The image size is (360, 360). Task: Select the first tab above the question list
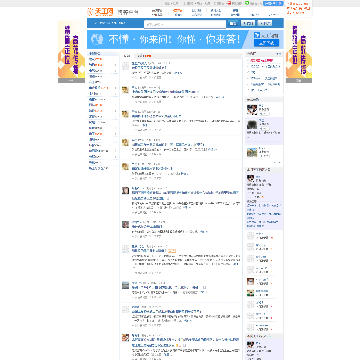126,56
